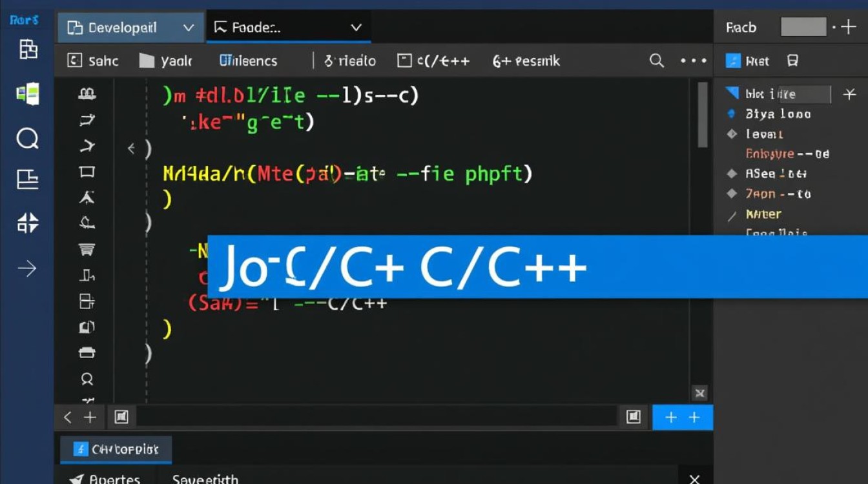Click the folder icon labeled yaalr
The height and width of the screenshot is (484, 868).
tap(147, 61)
